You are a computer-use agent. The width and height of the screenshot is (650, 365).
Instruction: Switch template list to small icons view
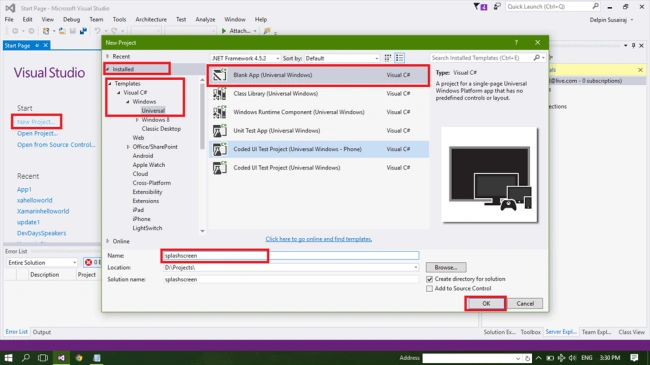pyautogui.click(x=400, y=58)
